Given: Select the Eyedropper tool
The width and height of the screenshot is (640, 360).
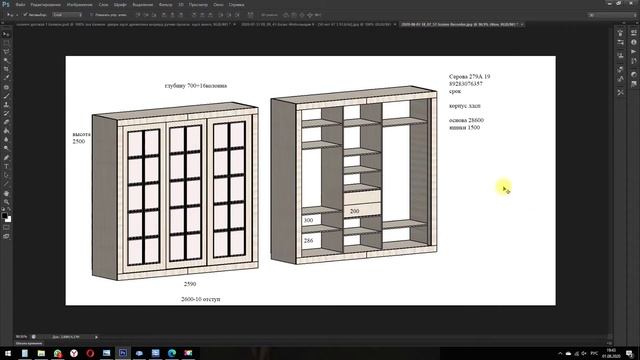Looking at the screenshot, I should (x=6, y=78).
